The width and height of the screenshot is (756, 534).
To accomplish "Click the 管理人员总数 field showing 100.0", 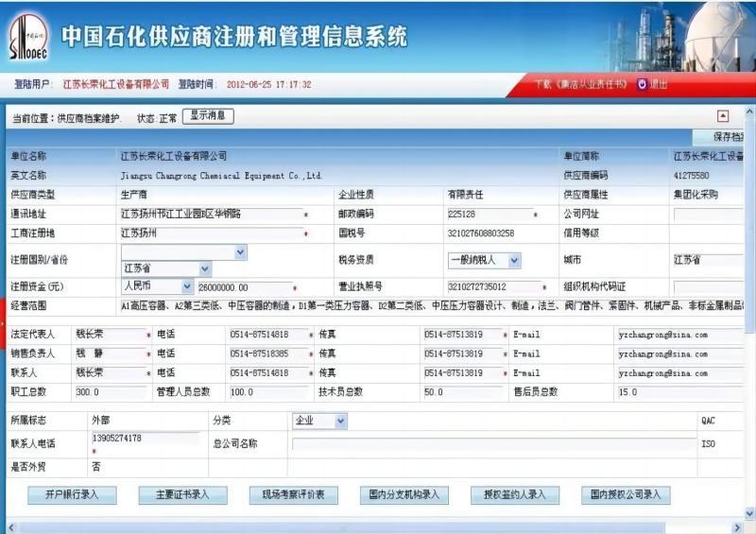I will [x=268, y=392].
